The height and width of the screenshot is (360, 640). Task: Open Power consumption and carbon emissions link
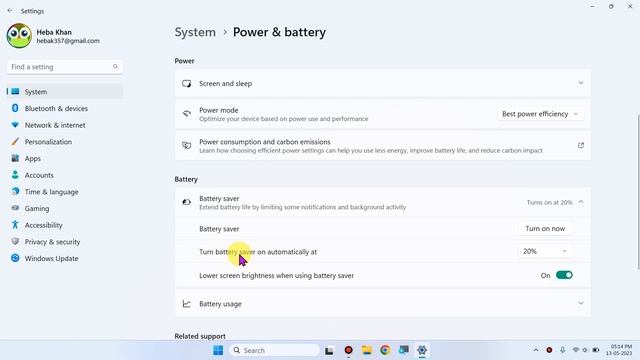382,146
